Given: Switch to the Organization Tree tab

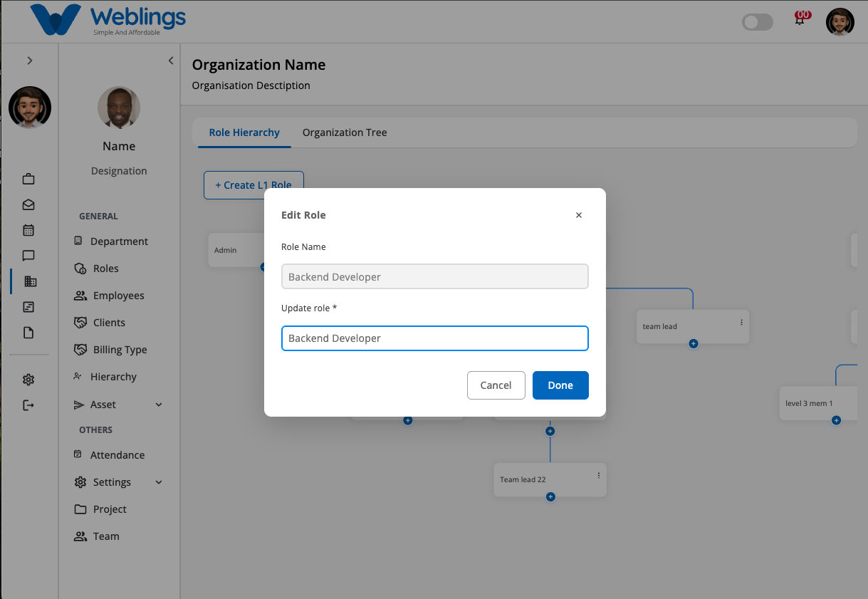Looking at the screenshot, I should [x=345, y=132].
